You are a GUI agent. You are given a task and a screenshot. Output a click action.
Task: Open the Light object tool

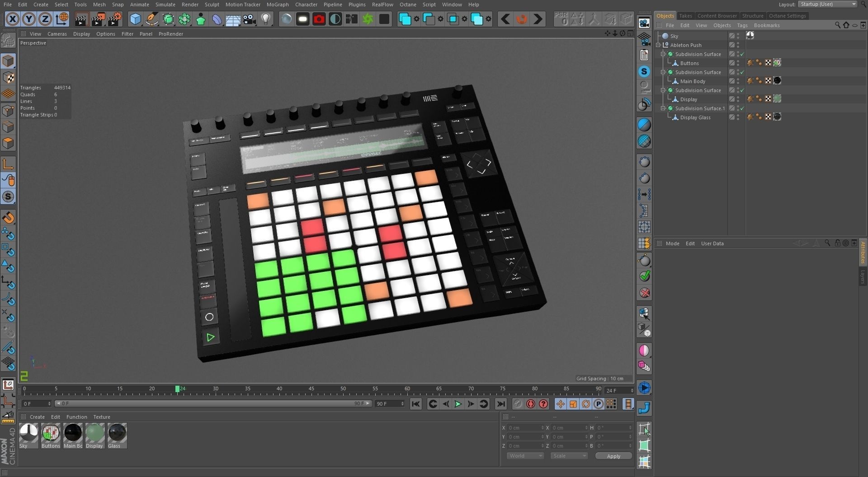266,19
